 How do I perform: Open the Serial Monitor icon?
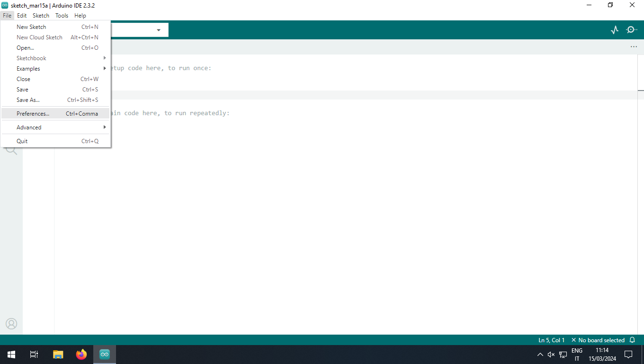[631, 30]
